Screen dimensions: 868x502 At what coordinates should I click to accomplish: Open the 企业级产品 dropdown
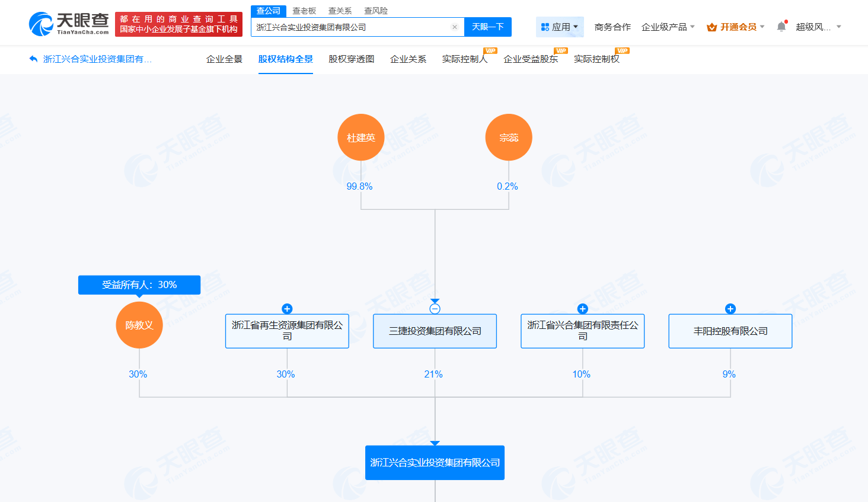(x=668, y=27)
